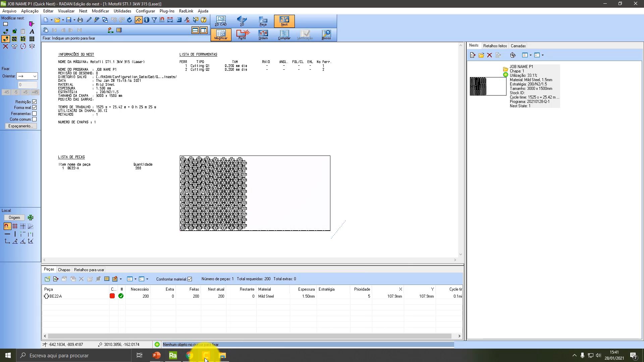The width and height of the screenshot is (644, 362).
Task: Click the Modificar nest tool
Action: pos(221,35)
